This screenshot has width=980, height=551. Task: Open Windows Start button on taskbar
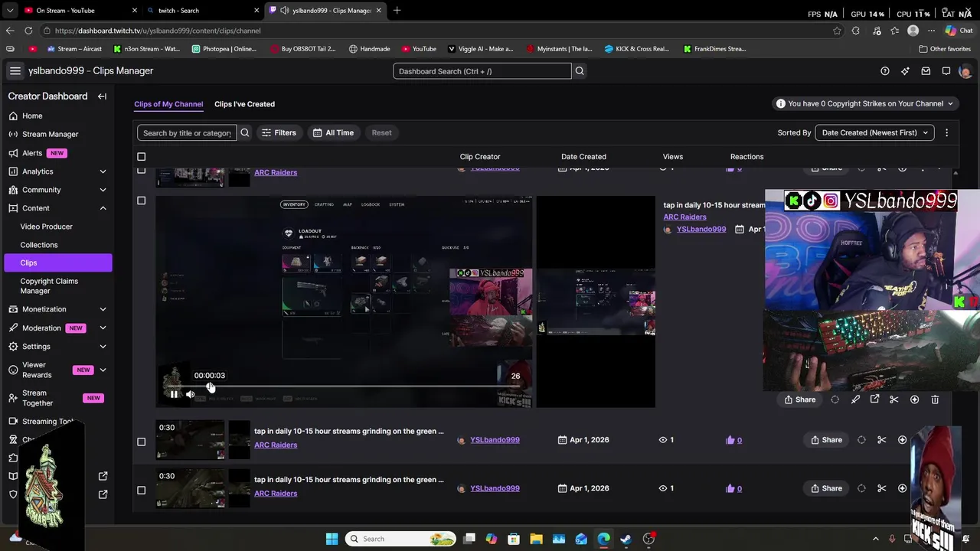pos(332,539)
